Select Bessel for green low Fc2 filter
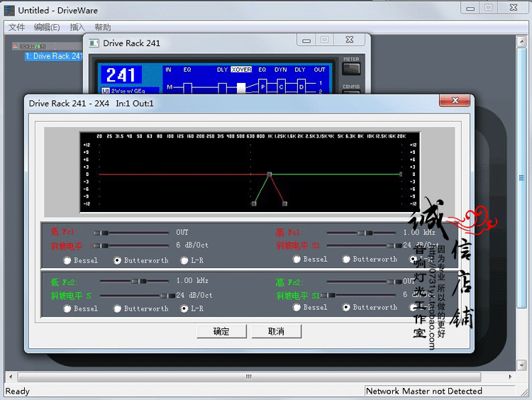The height and width of the screenshot is (400, 532). coord(67,309)
